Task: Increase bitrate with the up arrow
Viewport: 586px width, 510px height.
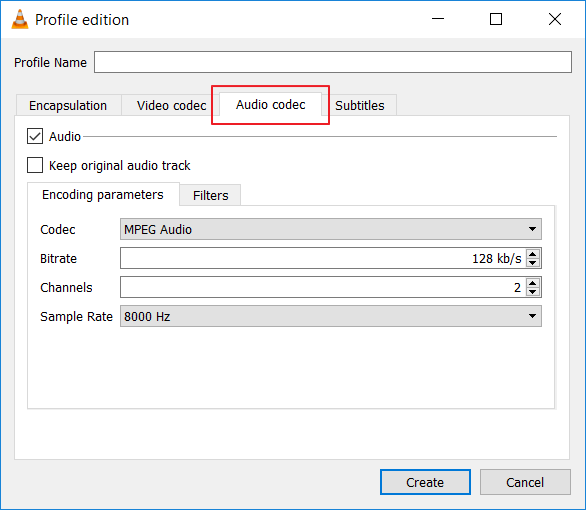Action: pyautogui.click(x=533, y=254)
